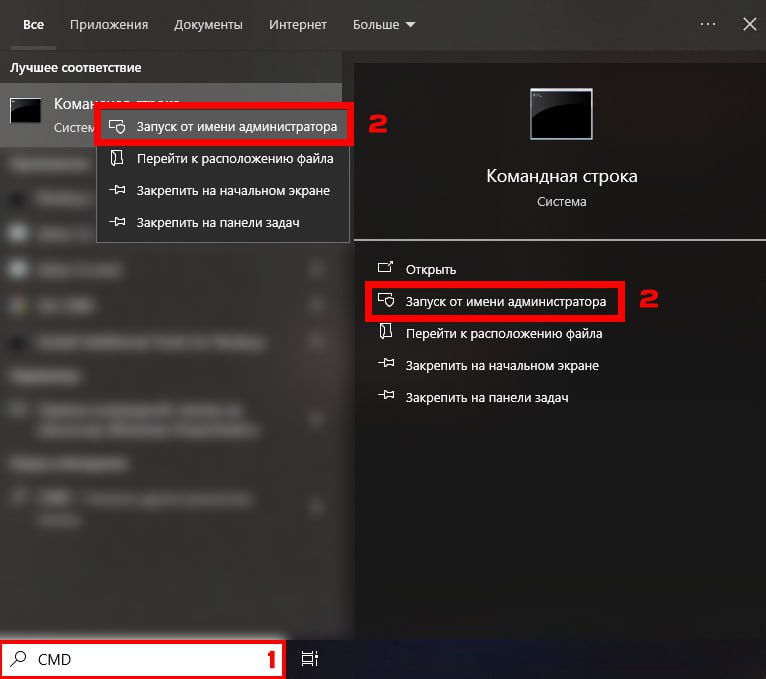Select Закрепить на панели задач in context menu
766x679 pixels.
tap(218, 222)
